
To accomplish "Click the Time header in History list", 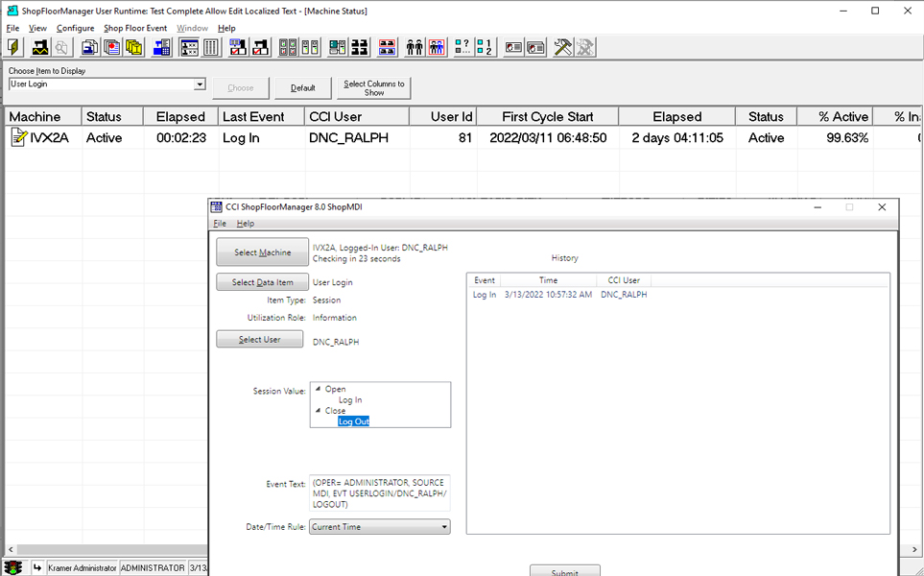I will tap(548, 280).
